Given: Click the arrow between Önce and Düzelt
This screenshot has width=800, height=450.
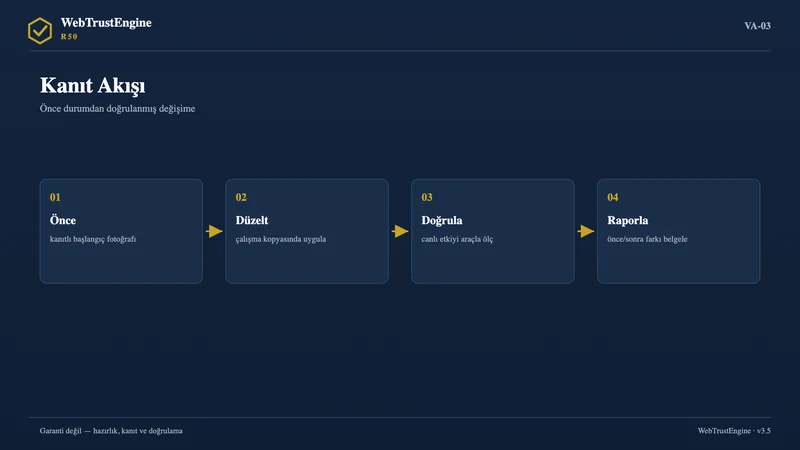Looking at the screenshot, I should click(214, 231).
